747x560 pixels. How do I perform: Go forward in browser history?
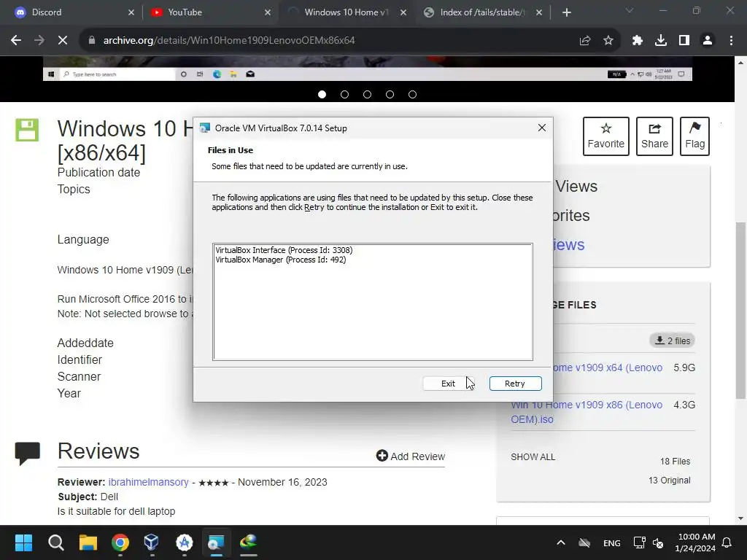[39, 41]
